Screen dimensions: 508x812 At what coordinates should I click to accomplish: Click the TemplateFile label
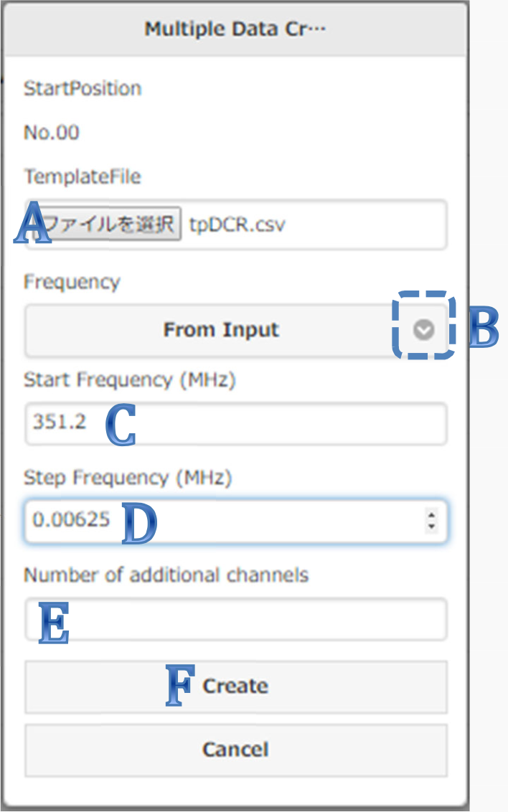coord(83,176)
